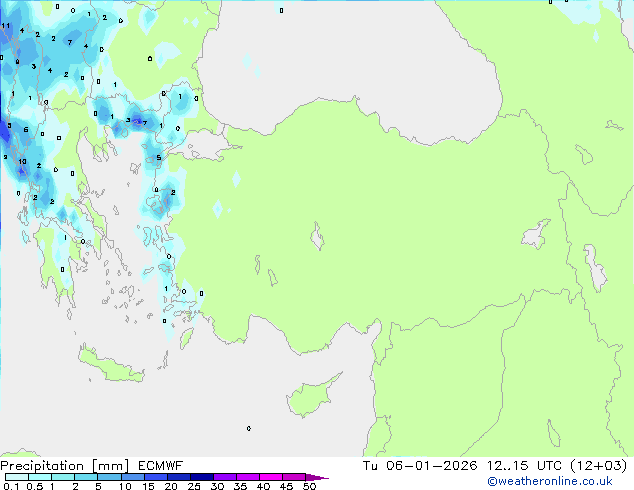634x490 pixels.
Task: Open the weatheronline.co.uk copyright link
Action: (x=550, y=481)
